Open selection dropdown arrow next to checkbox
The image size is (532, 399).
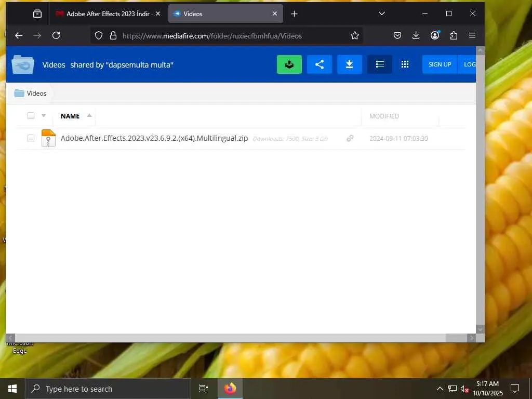tap(44, 116)
